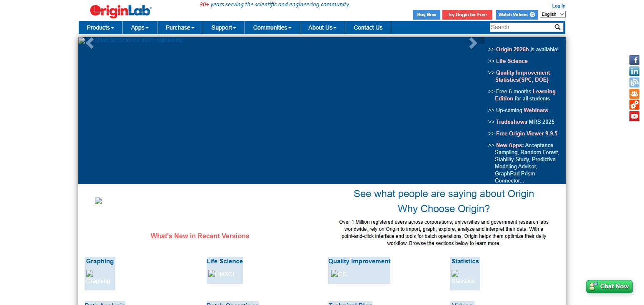Open What's New in Recent Versions

point(200,236)
